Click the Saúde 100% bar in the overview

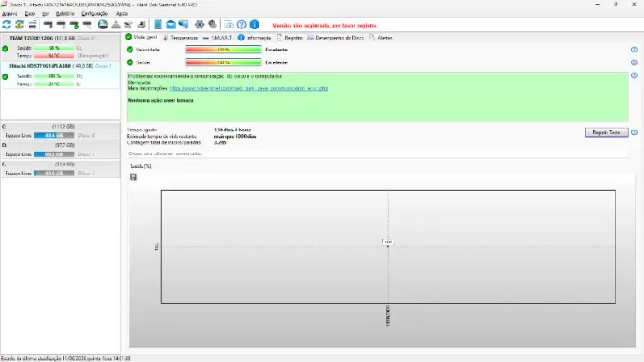[x=224, y=62]
